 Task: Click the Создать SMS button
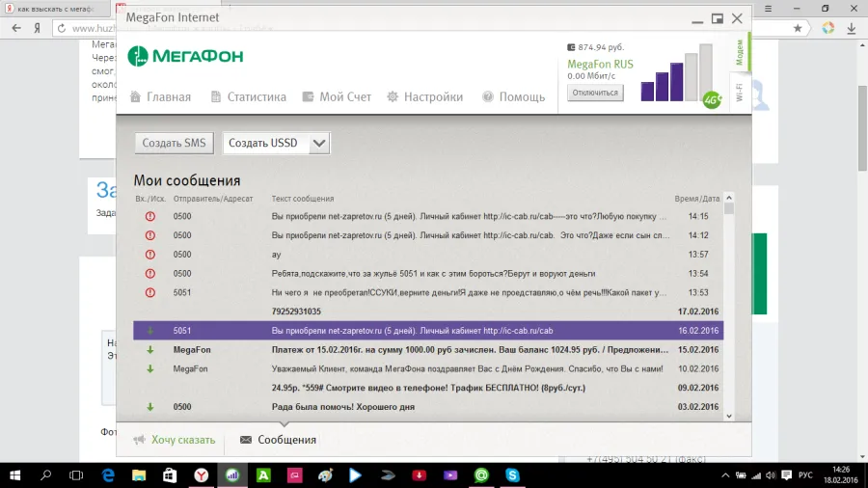tap(174, 144)
